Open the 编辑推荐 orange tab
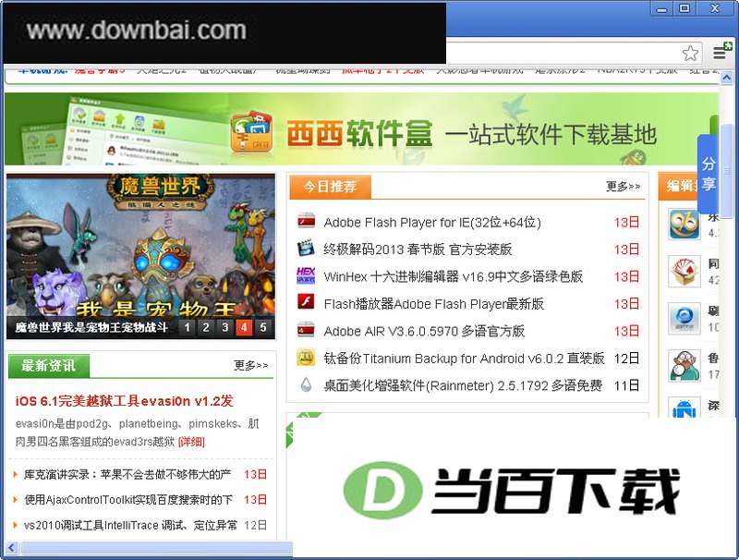Screen dimensions: 739x560 click(679, 186)
